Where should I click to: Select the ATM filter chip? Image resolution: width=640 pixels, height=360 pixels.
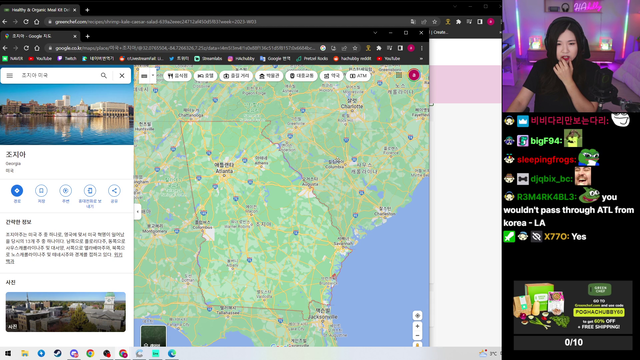(x=358, y=76)
